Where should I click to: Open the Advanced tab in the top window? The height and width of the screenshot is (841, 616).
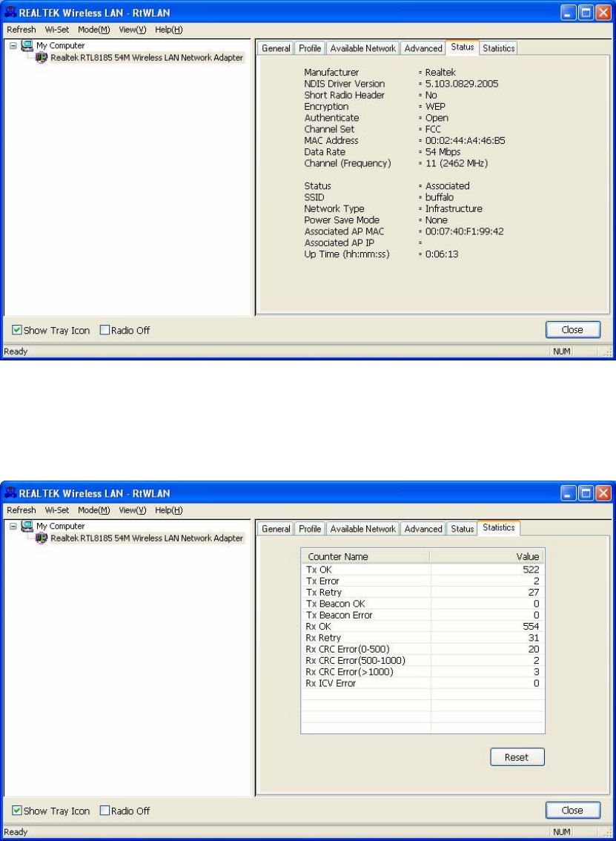(x=423, y=48)
